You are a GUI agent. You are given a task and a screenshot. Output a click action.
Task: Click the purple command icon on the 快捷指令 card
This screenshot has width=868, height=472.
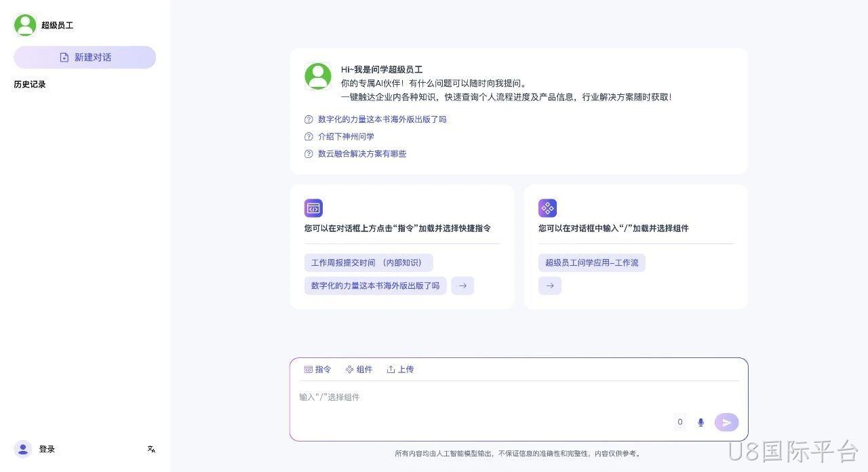click(313, 208)
